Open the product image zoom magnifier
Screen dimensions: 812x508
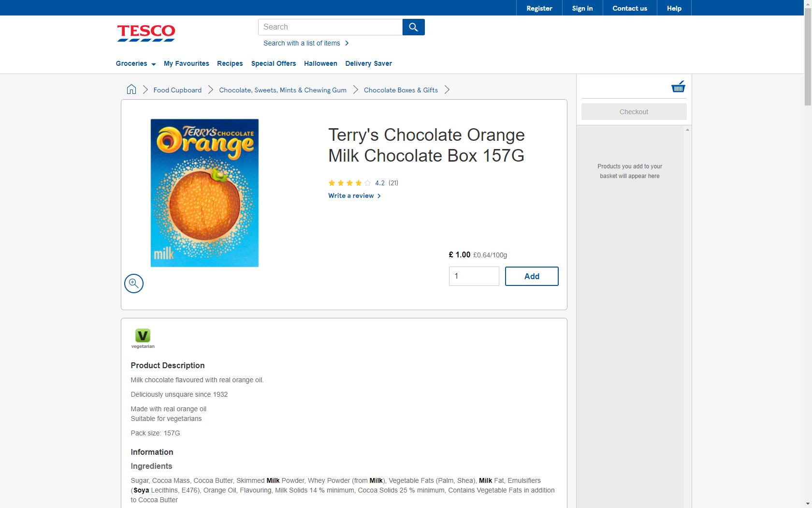point(134,284)
